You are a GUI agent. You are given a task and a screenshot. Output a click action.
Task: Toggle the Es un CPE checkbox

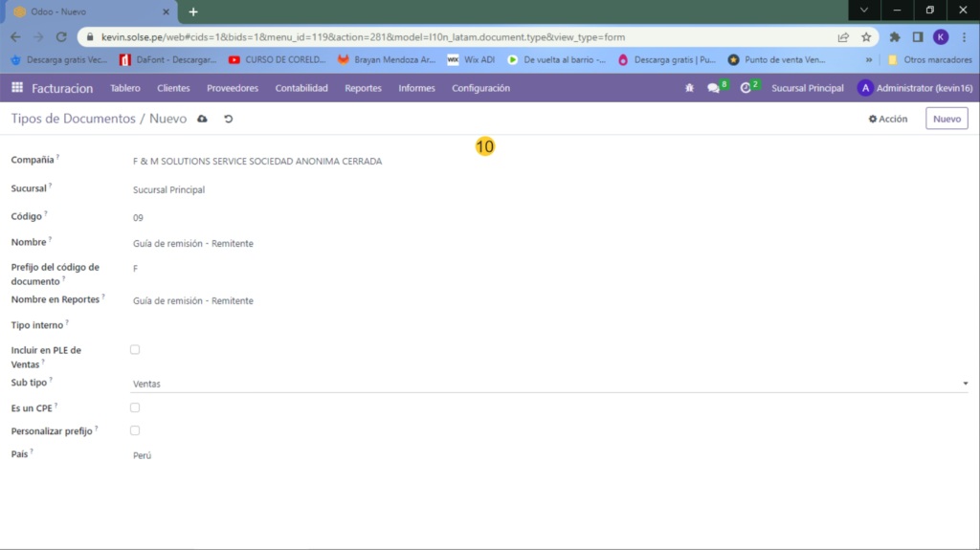click(x=135, y=407)
